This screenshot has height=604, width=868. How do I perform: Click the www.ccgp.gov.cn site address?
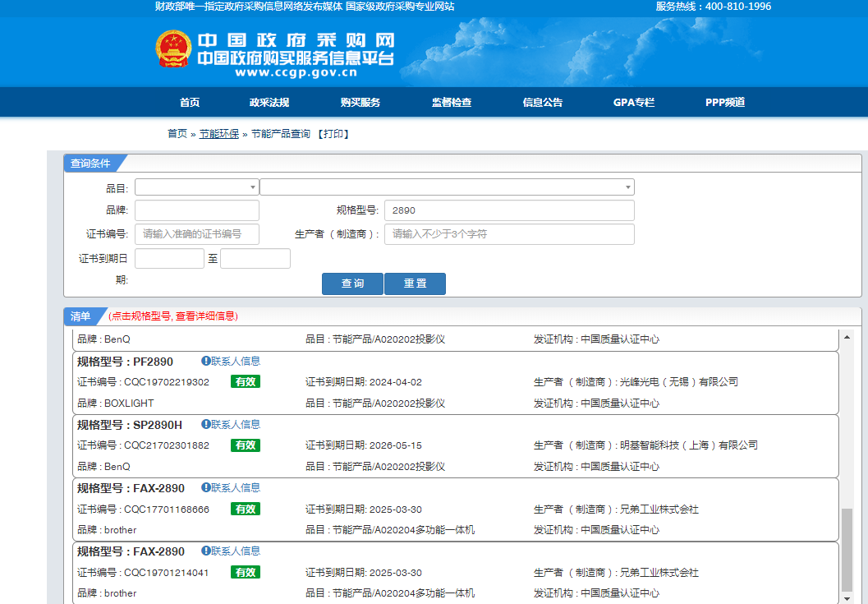click(x=296, y=72)
